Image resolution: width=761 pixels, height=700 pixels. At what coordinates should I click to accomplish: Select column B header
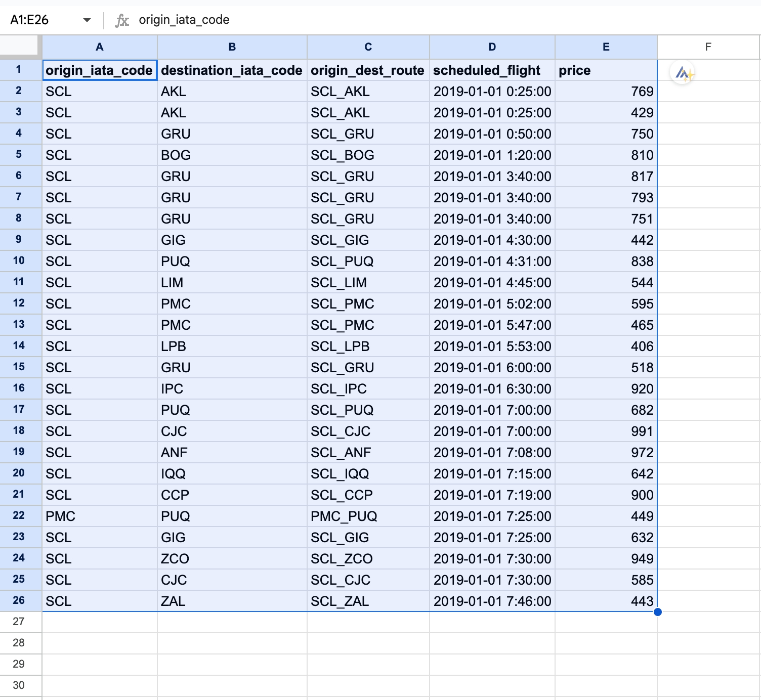[x=232, y=47]
